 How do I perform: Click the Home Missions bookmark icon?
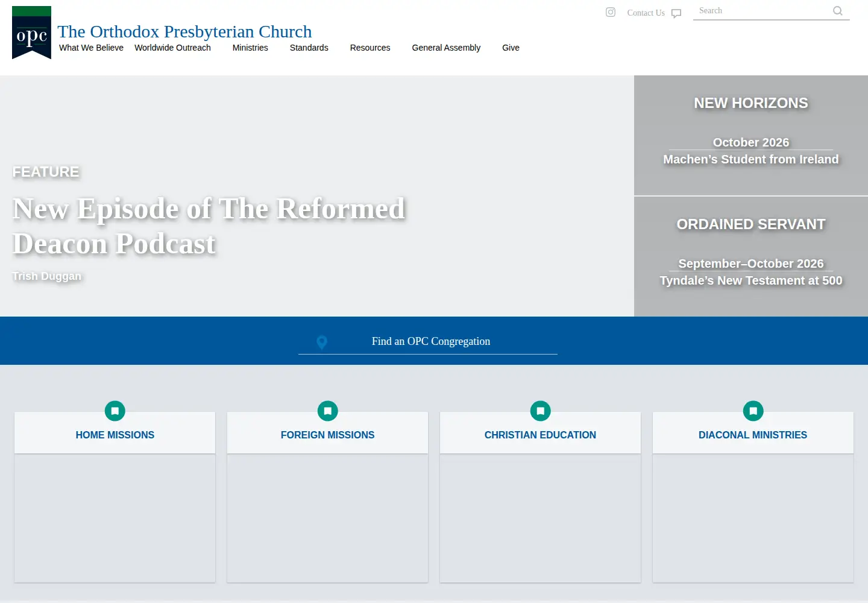click(115, 411)
